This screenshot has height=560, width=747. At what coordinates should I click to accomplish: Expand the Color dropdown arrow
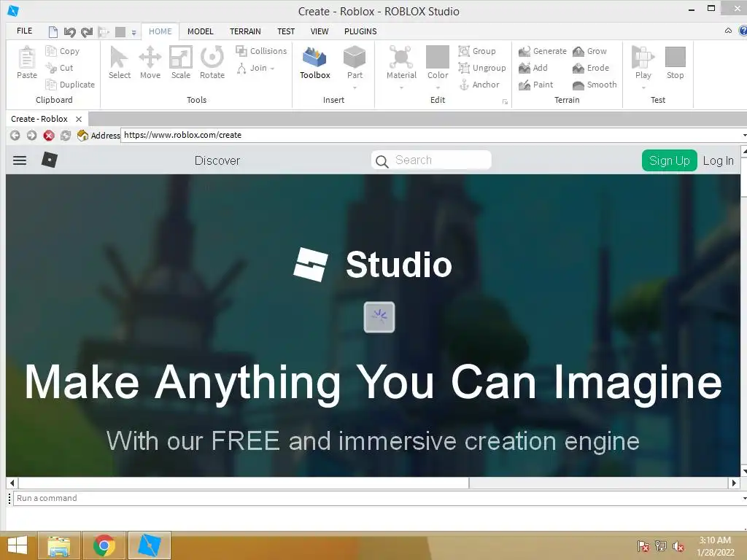[438, 88]
